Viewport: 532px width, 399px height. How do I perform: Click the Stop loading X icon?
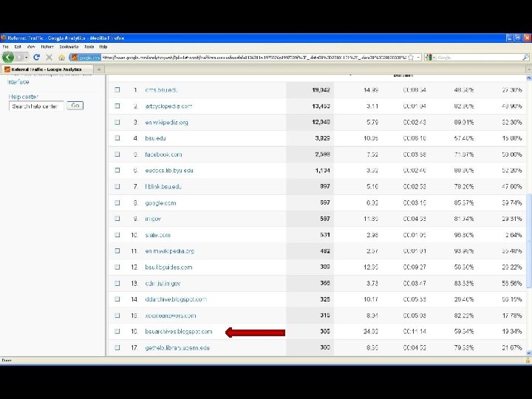point(50,58)
